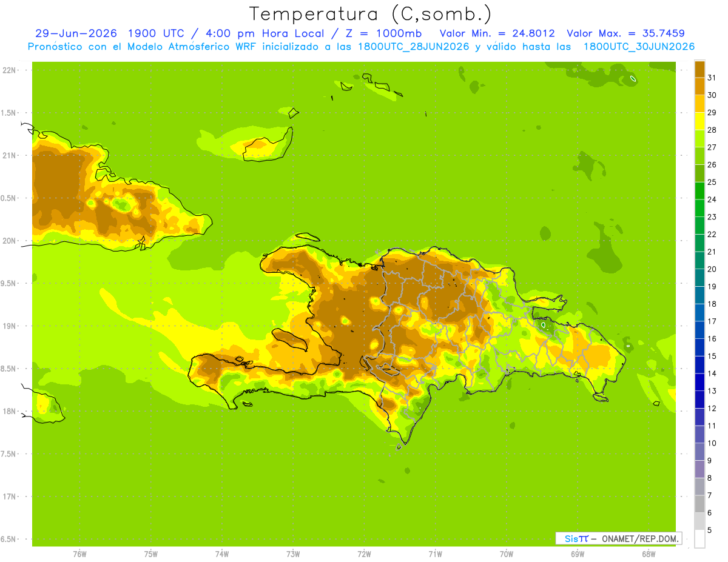Click the "70W" longitude label
This screenshot has height=562, width=728.
(x=507, y=554)
